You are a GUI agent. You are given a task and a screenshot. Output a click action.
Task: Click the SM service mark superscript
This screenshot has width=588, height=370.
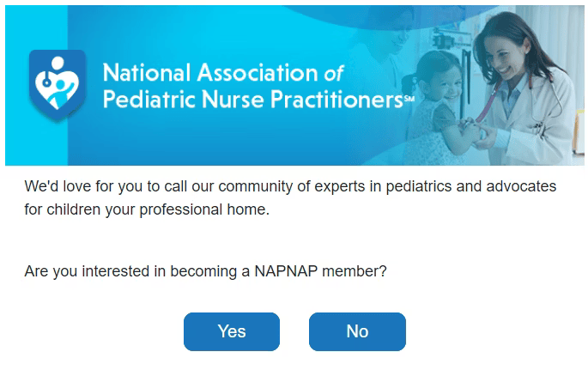coord(409,99)
